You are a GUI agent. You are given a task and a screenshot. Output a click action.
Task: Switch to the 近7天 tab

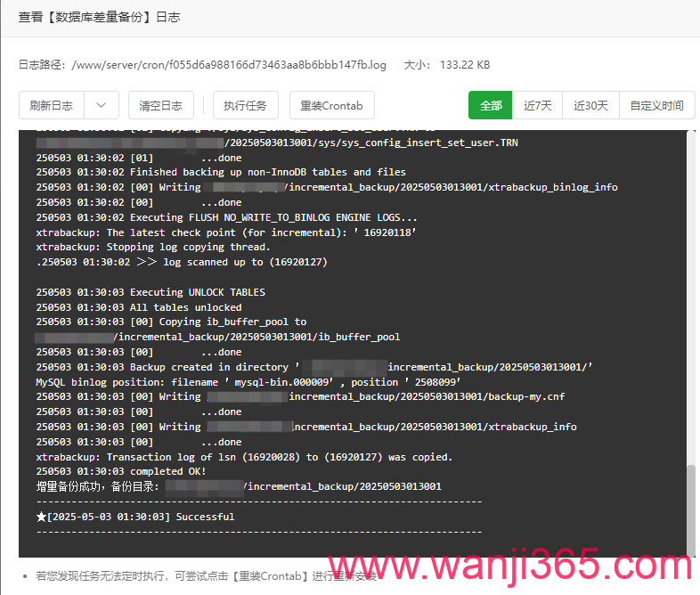[538, 105]
